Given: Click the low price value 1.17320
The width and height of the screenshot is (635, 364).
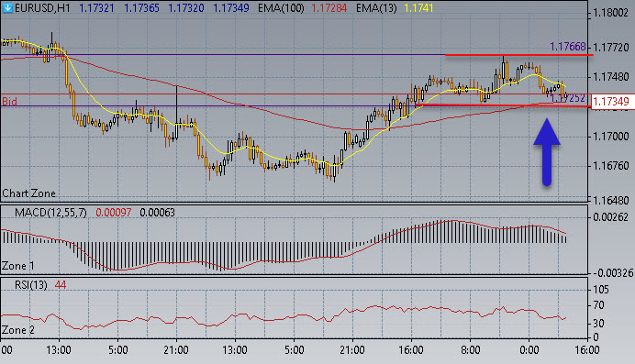Looking at the screenshot, I should [186, 7].
